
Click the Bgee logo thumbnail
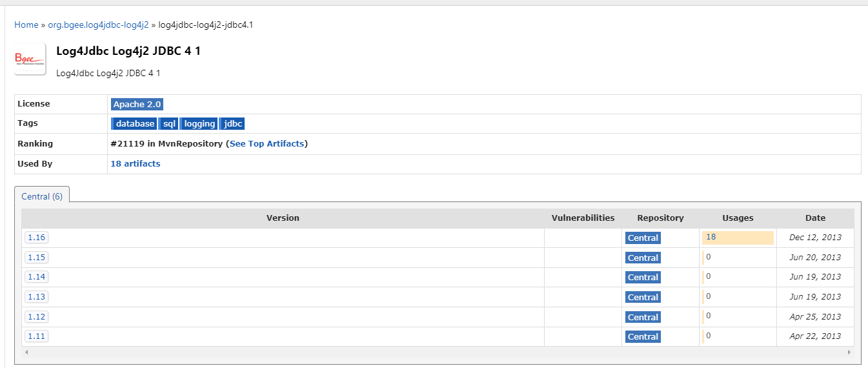(30, 59)
